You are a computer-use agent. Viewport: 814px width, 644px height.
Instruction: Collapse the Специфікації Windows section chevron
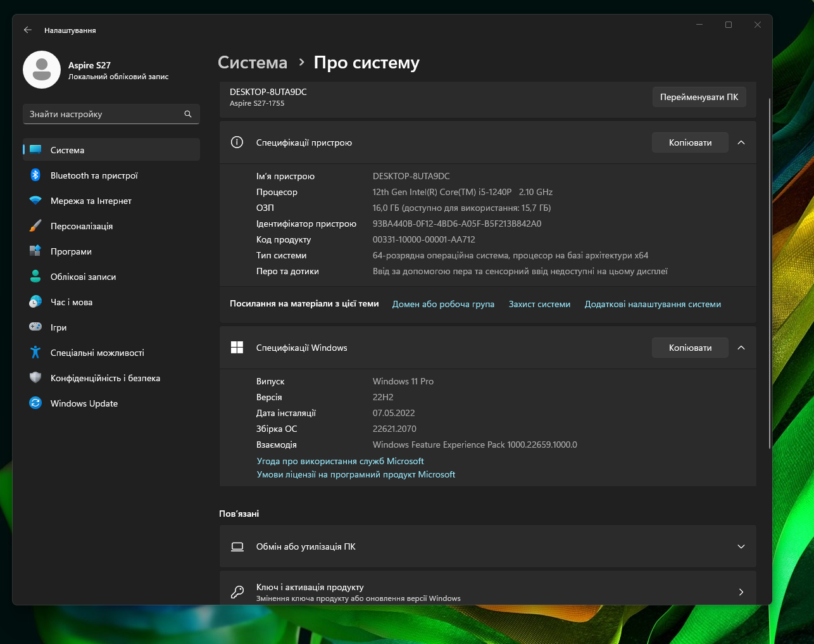[741, 348]
